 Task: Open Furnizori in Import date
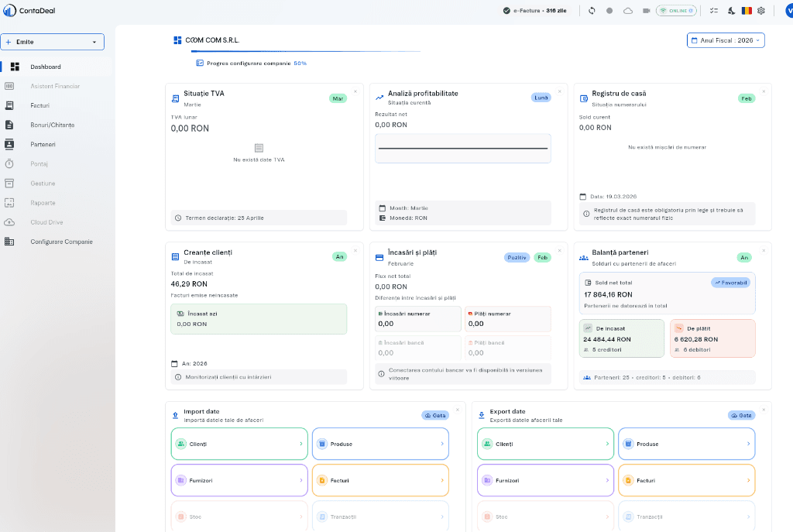239,480
